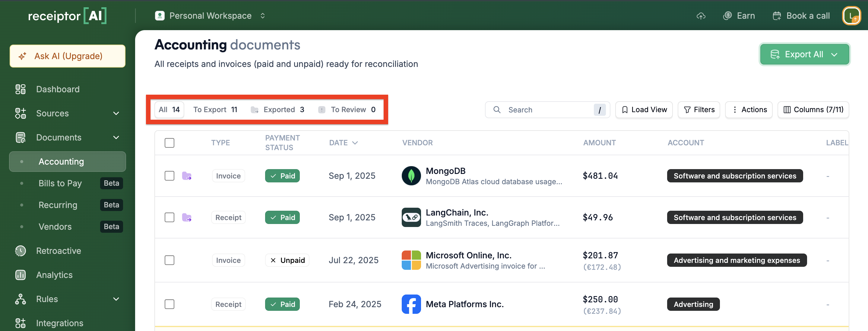Click the cloud upload icon in header

(701, 16)
